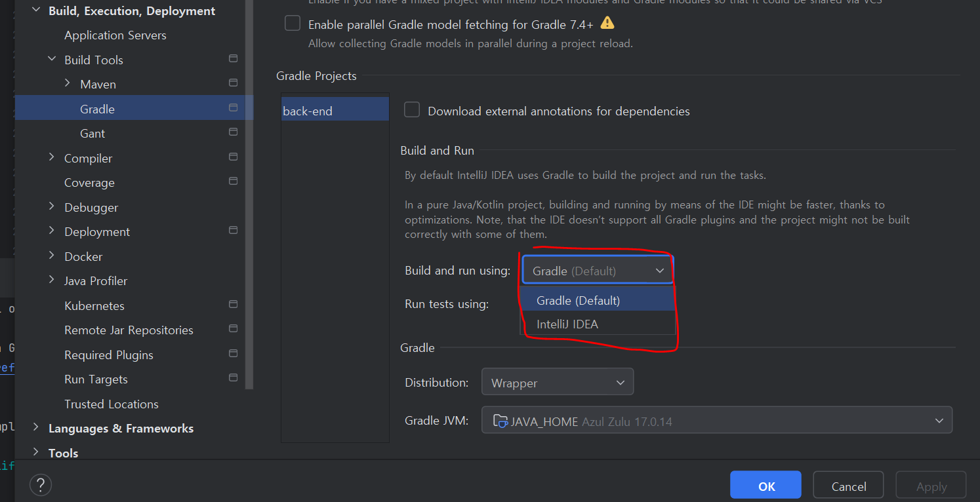Click the project-level icon beside Gant

[x=233, y=132]
